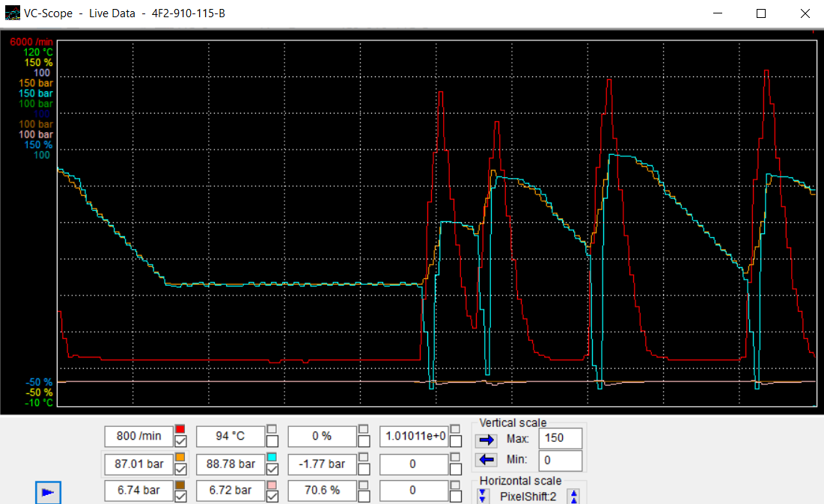This screenshot has width=824, height=504.
Task: Pick the orange swatch beside 87.01 bar
Action: point(180,457)
